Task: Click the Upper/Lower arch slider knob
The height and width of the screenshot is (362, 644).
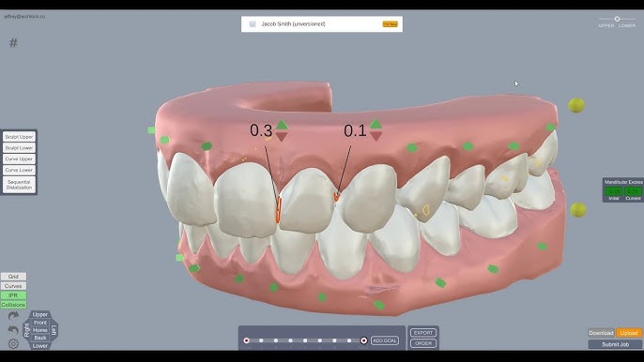Action: coord(617,19)
